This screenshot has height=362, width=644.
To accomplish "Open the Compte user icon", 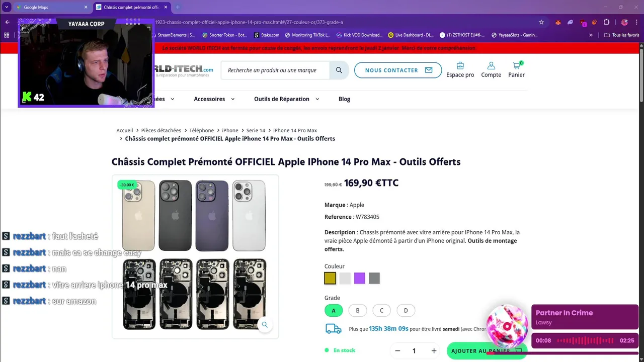I will (x=491, y=66).
